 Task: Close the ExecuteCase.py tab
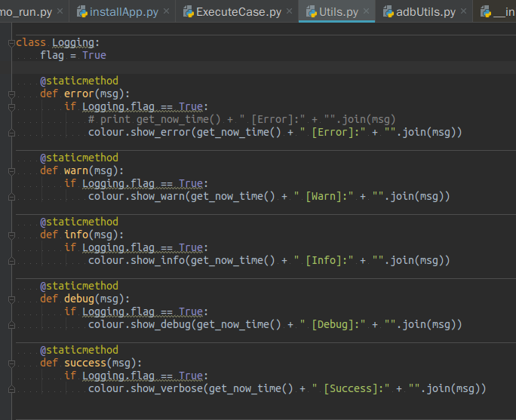tap(290, 12)
